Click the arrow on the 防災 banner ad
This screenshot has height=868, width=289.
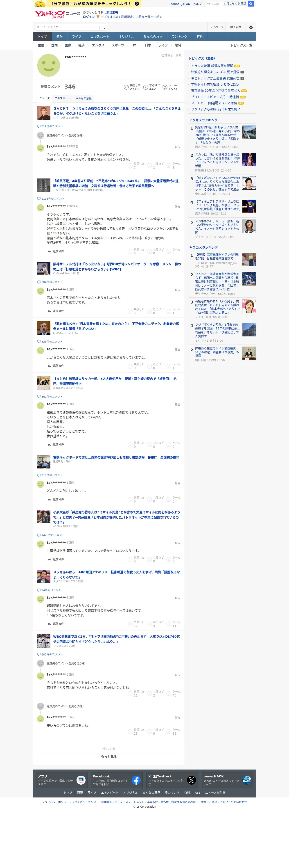[137, 4]
